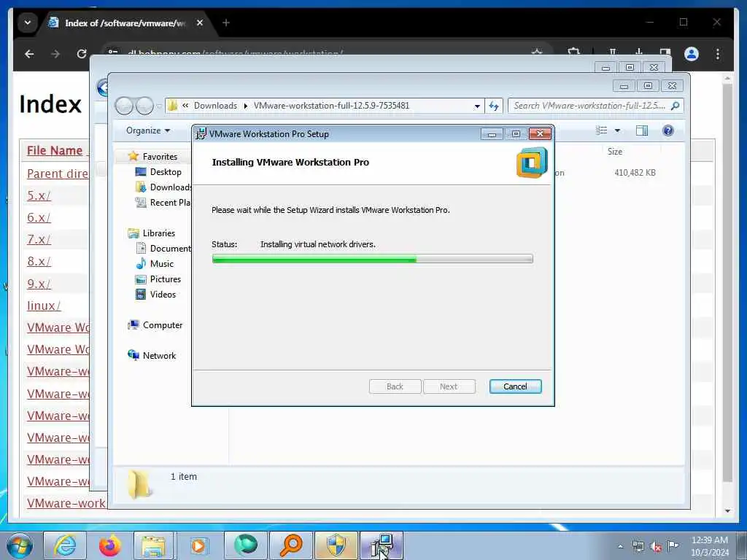Click the change view icon in Explorer
The height and width of the screenshot is (560, 747).
602,131
